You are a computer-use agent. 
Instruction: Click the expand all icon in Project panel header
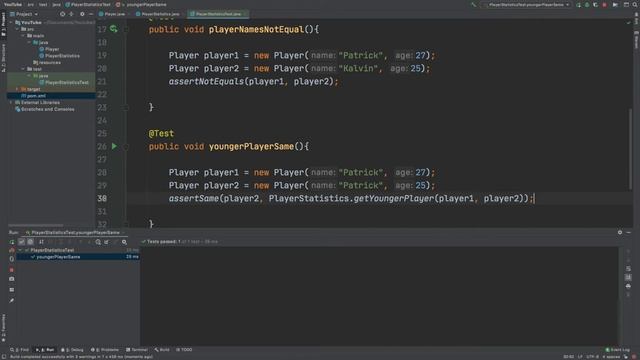point(71,14)
